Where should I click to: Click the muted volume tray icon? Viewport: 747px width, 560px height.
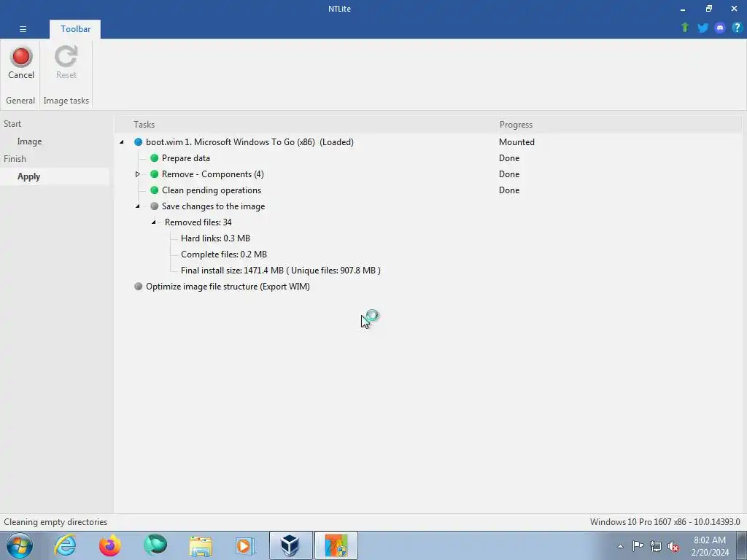tap(673, 546)
